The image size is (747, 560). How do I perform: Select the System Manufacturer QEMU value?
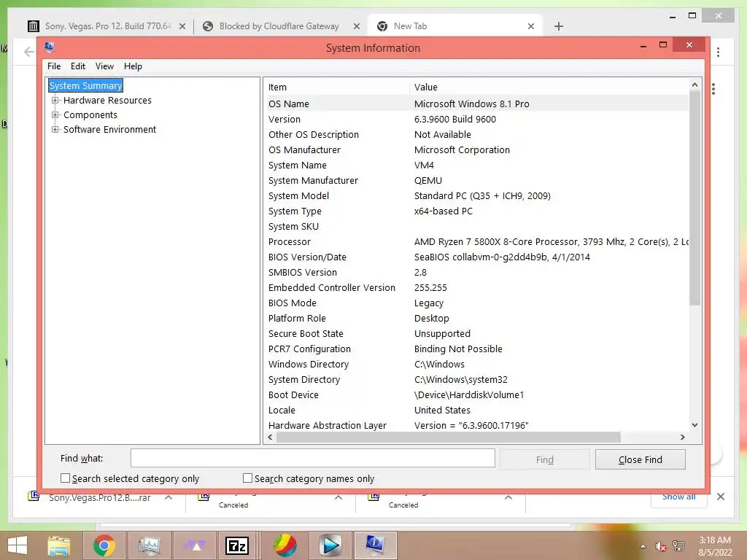(x=428, y=181)
